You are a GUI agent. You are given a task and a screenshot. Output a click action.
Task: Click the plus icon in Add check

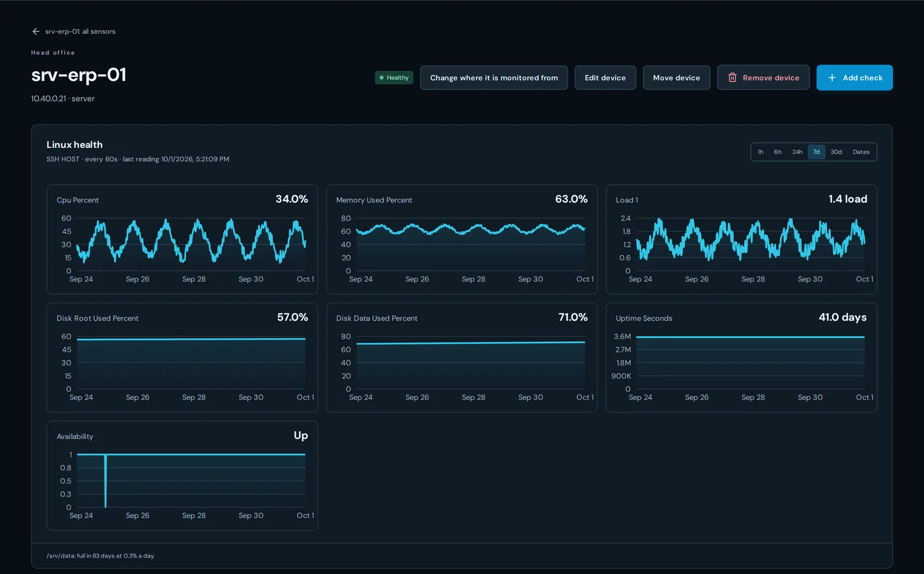pyautogui.click(x=832, y=77)
